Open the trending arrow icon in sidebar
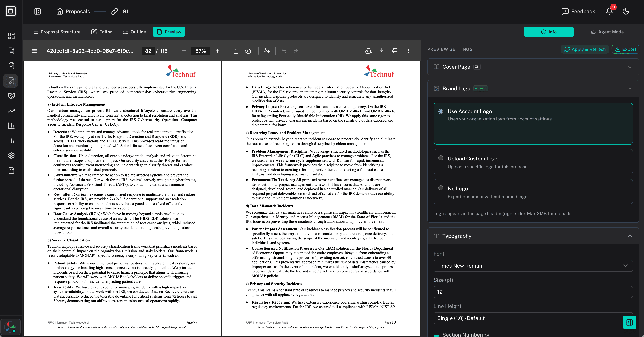 [11, 111]
